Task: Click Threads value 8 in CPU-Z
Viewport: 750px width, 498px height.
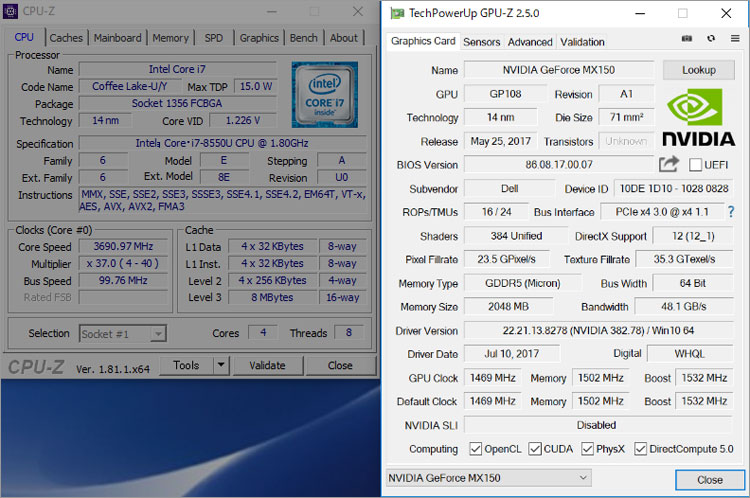Action: 349,332
